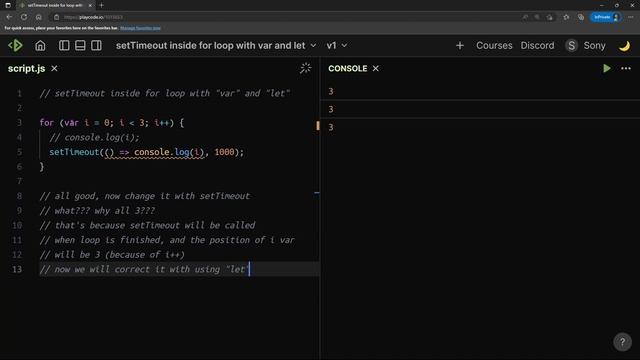The height and width of the screenshot is (360, 640).
Task: Click the browser back arrow
Action: [9, 17]
